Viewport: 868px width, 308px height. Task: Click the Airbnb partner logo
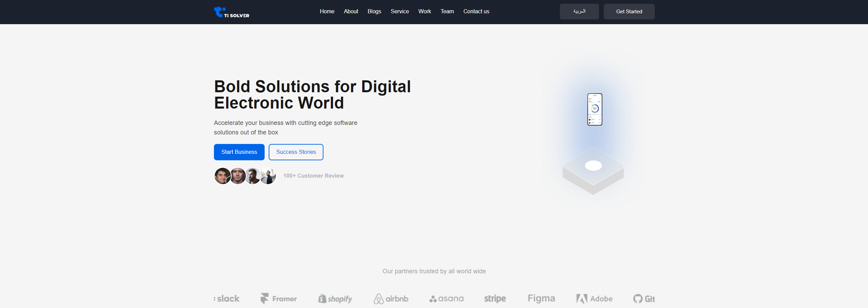click(391, 298)
